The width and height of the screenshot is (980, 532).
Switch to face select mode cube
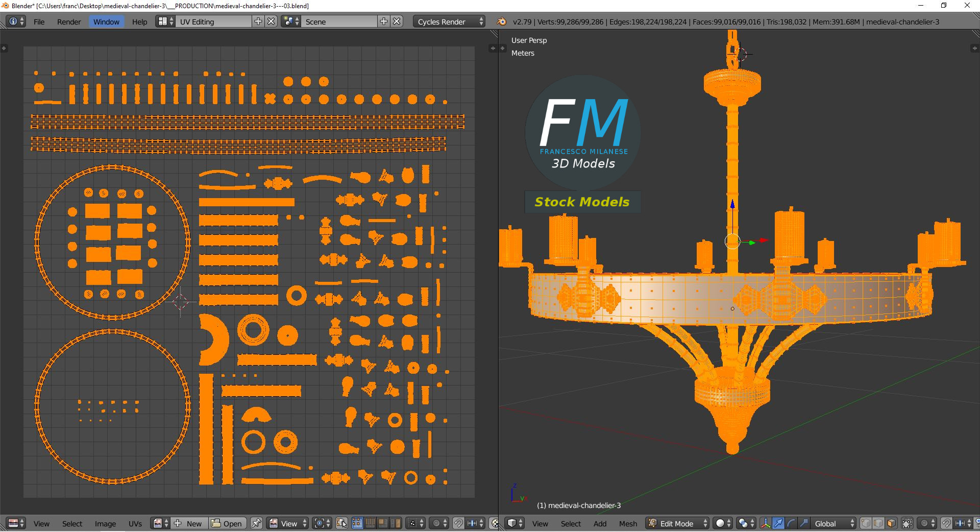click(x=891, y=523)
